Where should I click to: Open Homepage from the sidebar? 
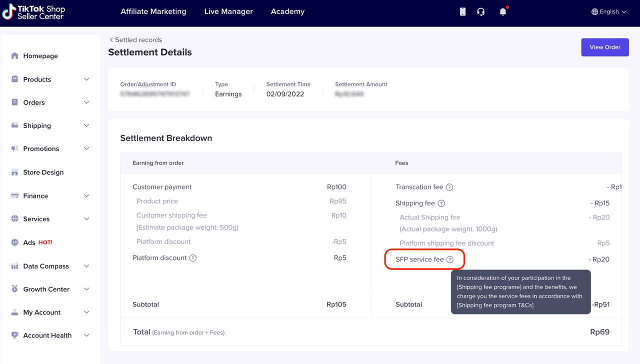(40, 56)
